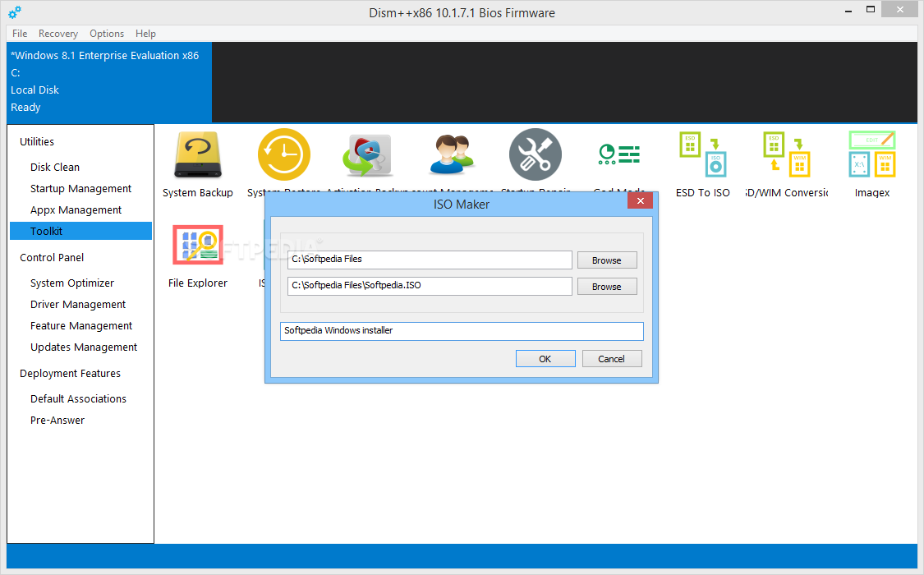Open the Recovery menu
This screenshot has height=575, width=924.
pyautogui.click(x=57, y=34)
